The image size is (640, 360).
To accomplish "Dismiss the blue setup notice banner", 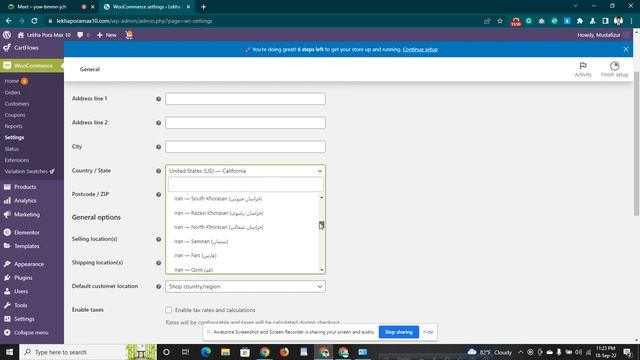I will [626, 49].
